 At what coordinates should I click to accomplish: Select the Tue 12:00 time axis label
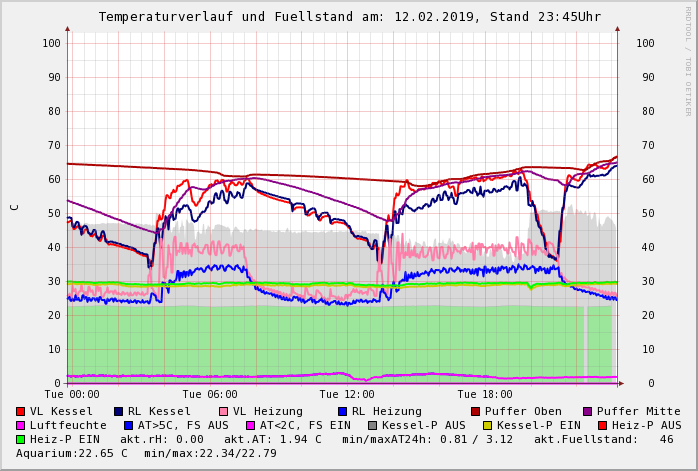pyautogui.click(x=347, y=394)
